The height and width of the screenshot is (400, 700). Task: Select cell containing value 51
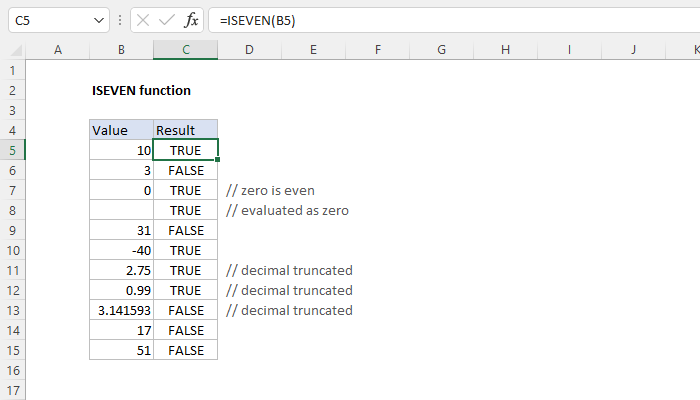121,350
